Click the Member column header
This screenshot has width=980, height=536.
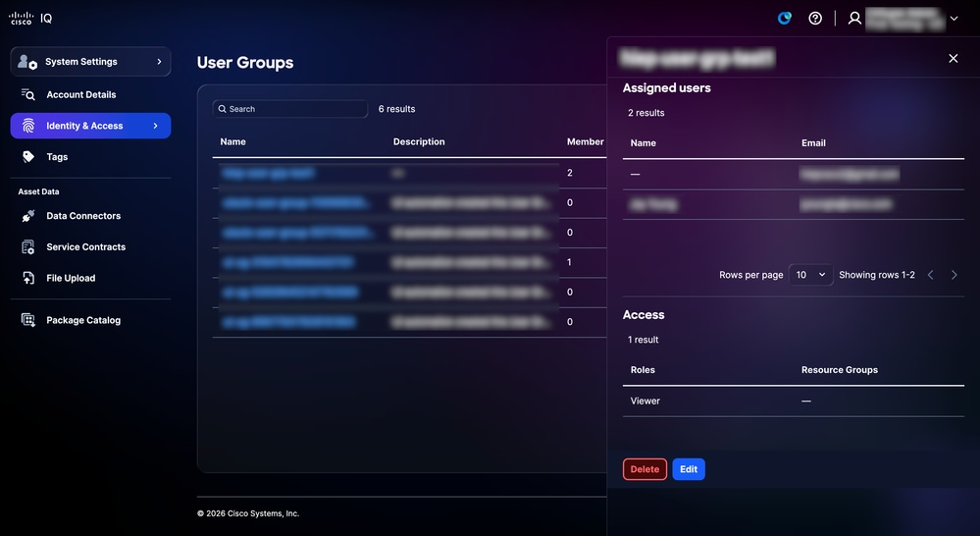(585, 142)
